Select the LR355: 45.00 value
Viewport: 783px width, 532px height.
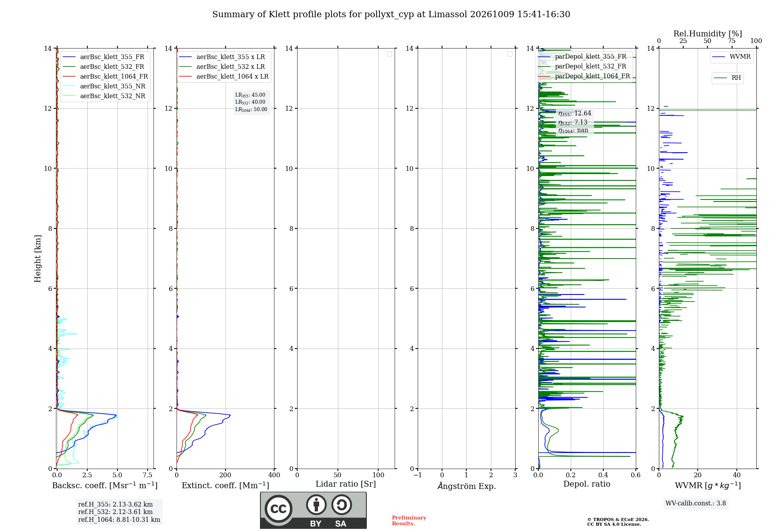pyautogui.click(x=250, y=95)
